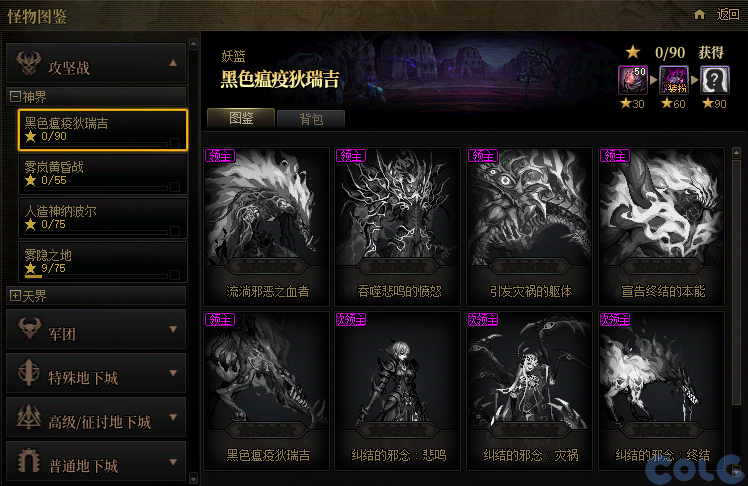
Task: Open the 吞噬悲鸣的愤怒 monster card
Action: (397, 227)
